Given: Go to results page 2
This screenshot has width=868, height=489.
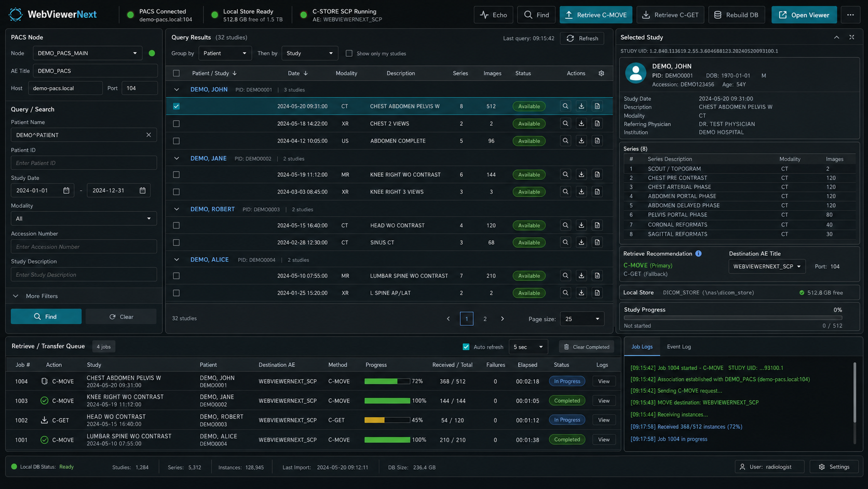Looking at the screenshot, I should click(x=485, y=319).
